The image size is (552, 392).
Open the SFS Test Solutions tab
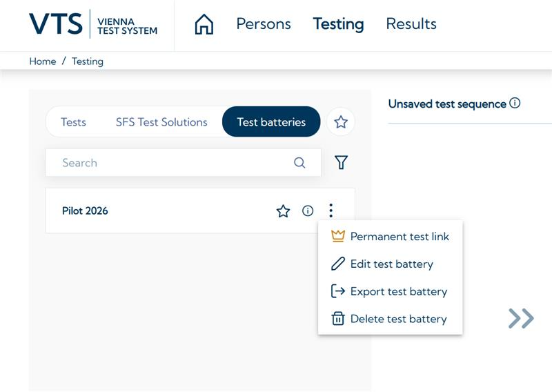161,122
